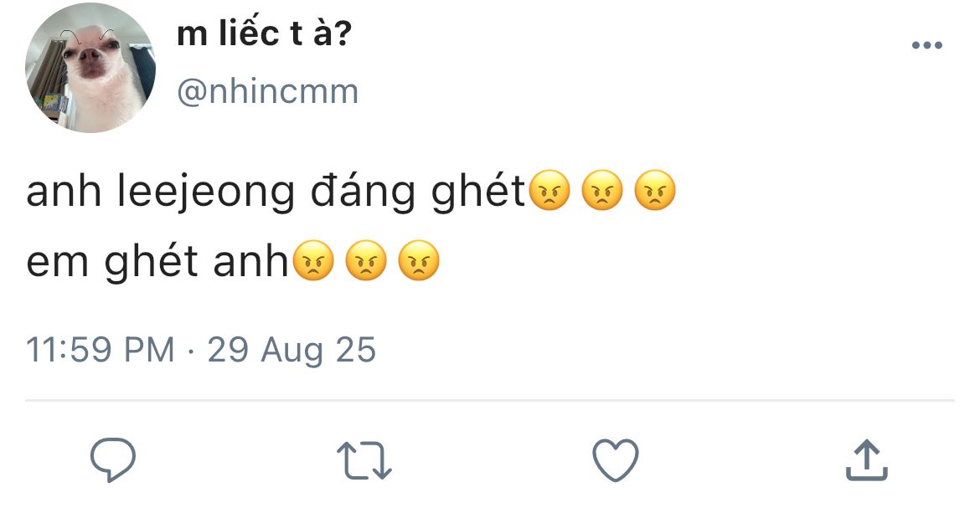This screenshot has width=980, height=513.
Task: Reply to the tweet via speech bubble icon
Action: 113,459
